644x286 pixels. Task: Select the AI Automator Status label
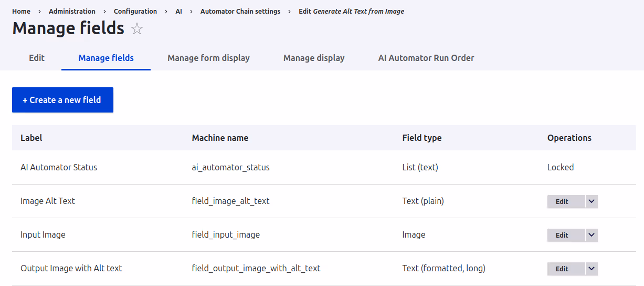[x=59, y=167]
